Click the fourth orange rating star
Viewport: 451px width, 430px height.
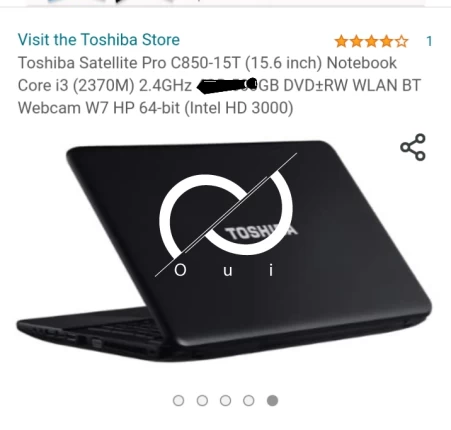[x=387, y=42]
